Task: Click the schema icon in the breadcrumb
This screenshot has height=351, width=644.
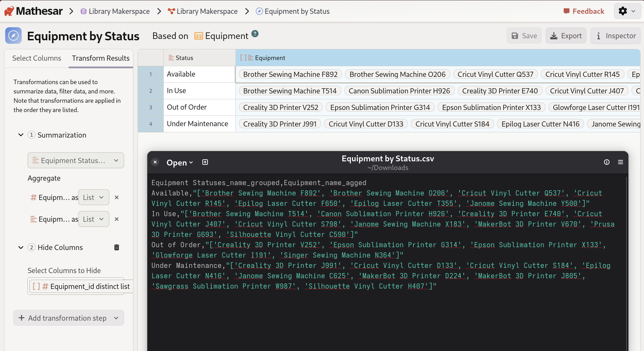Action: click(171, 11)
